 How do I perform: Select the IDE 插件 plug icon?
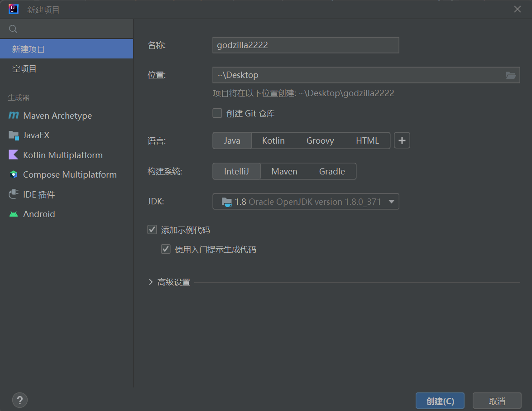pos(14,194)
